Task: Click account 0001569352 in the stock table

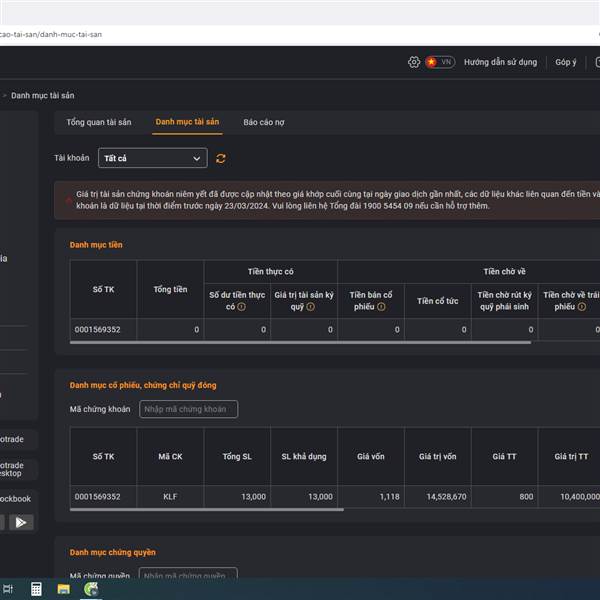Action: pos(98,497)
